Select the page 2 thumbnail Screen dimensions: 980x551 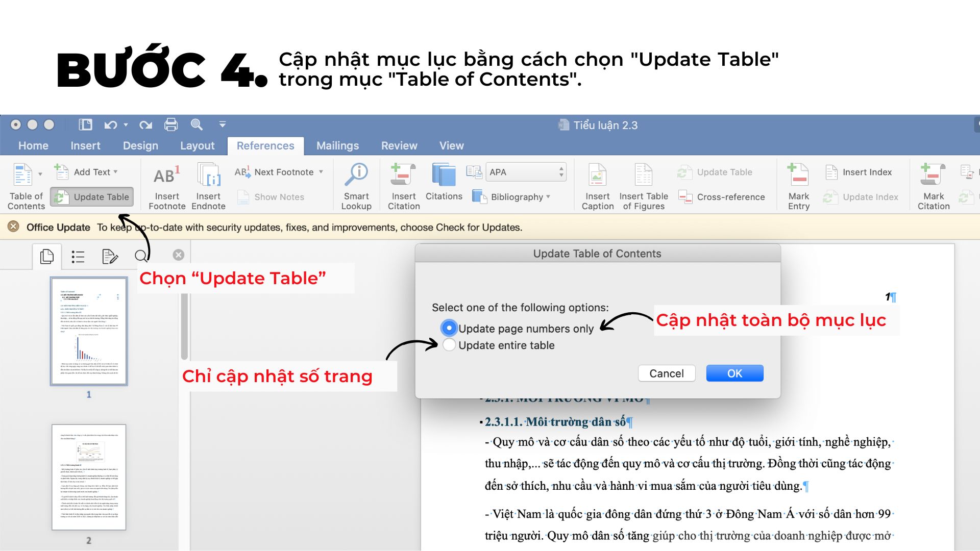coord(89,477)
